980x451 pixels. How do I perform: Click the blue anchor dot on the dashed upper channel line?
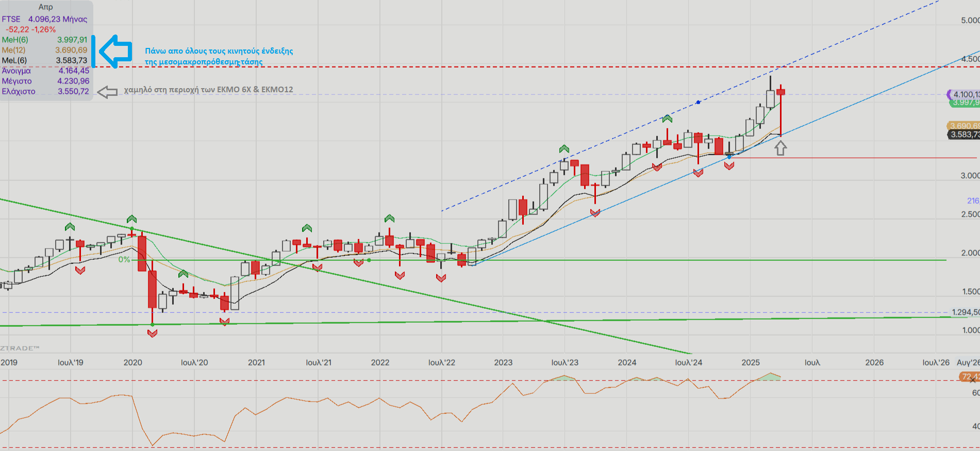click(698, 102)
